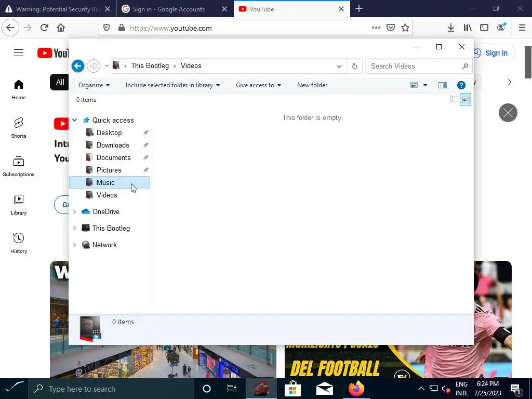Image resolution: width=532 pixels, height=399 pixels.
Task: Toggle the preview pane icon in file dialog
Action: [x=442, y=85]
